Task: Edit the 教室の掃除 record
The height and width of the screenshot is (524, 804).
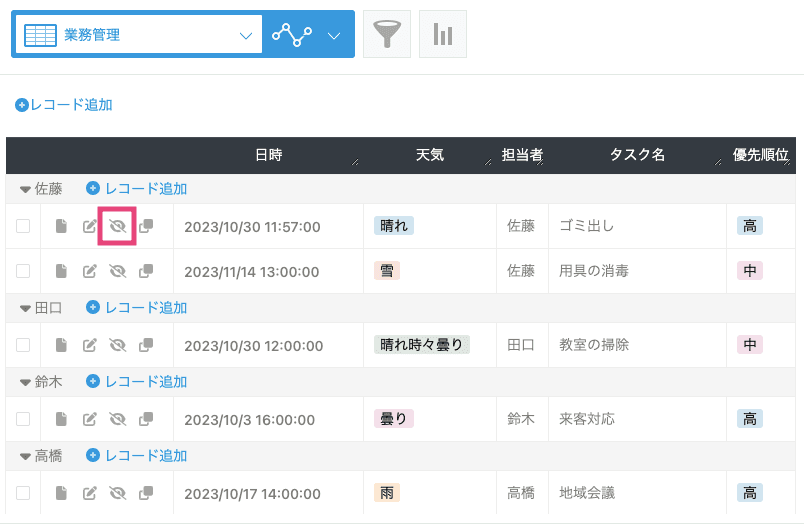Action: pos(90,345)
